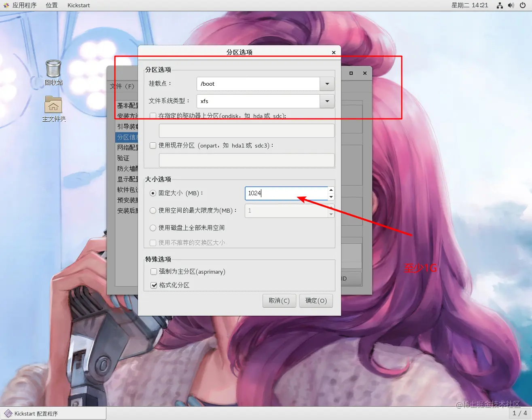This screenshot has width=532, height=420.
Task: Click the Kickstart taskbar icon
Action: [8, 414]
